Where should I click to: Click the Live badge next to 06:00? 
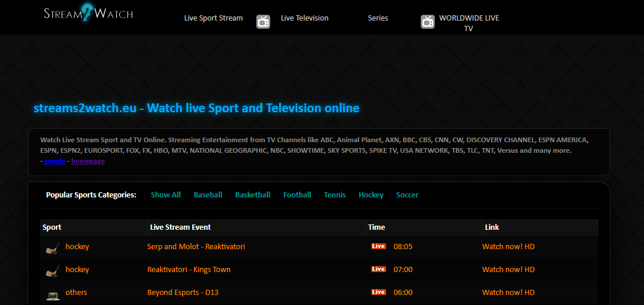[x=378, y=292]
